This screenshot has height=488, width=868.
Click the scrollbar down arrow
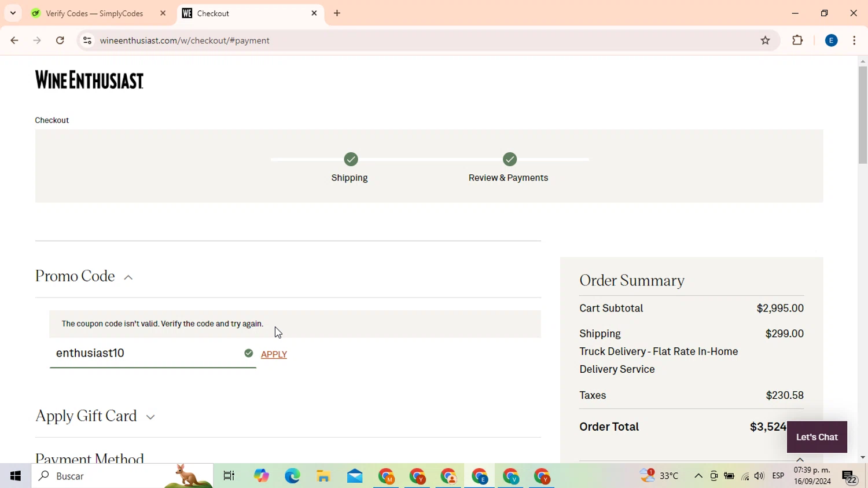(863, 457)
